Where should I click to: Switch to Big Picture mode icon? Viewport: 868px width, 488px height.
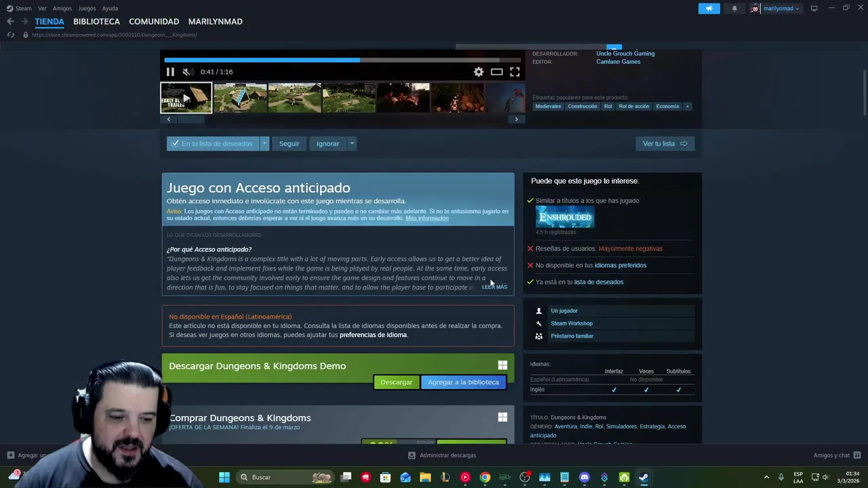814,8
